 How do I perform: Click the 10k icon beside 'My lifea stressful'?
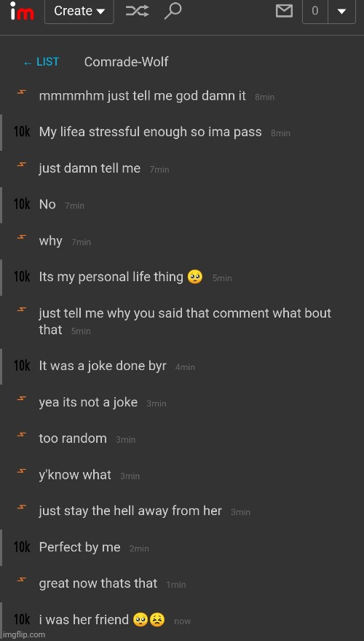22,132
